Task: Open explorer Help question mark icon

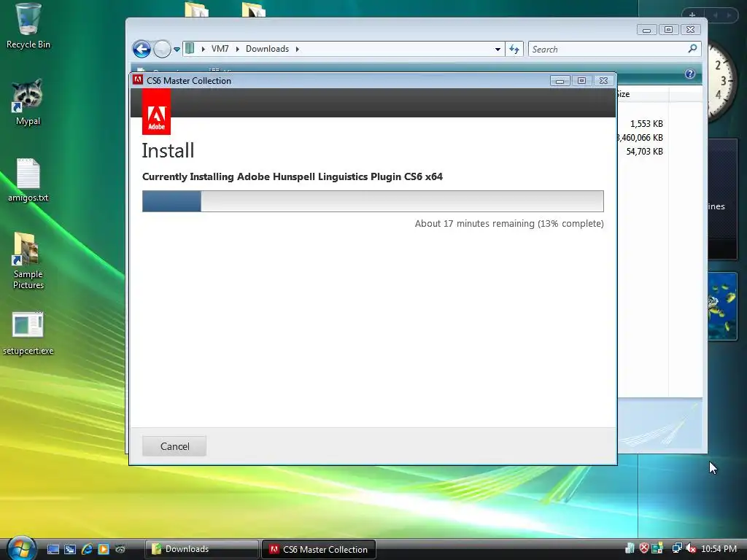Action: (690, 74)
